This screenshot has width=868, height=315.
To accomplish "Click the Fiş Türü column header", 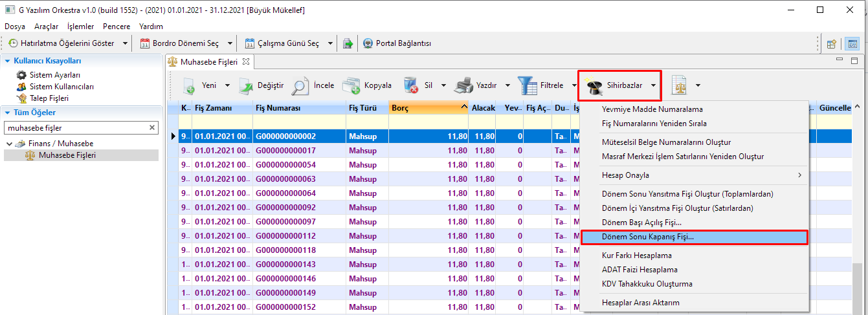I will click(x=367, y=108).
